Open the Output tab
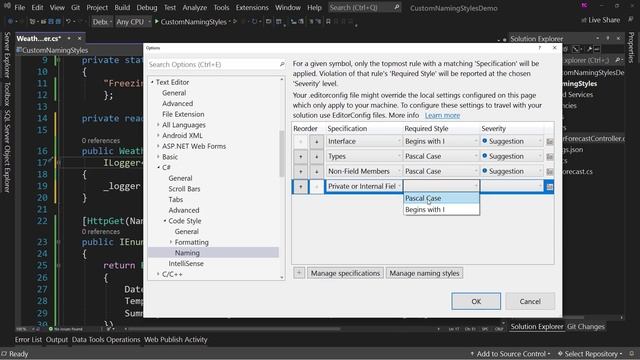The height and width of the screenshot is (360, 640). [57, 340]
